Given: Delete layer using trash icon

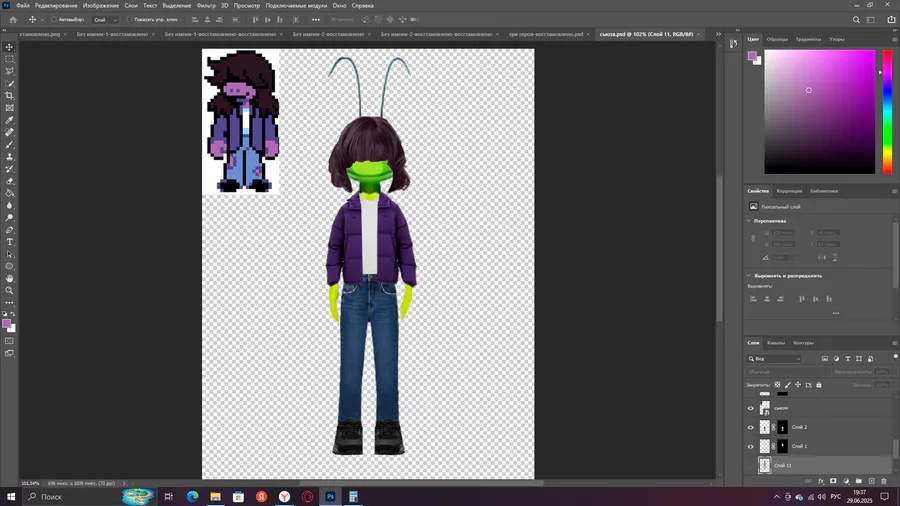Looking at the screenshot, I should click(x=884, y=481).
